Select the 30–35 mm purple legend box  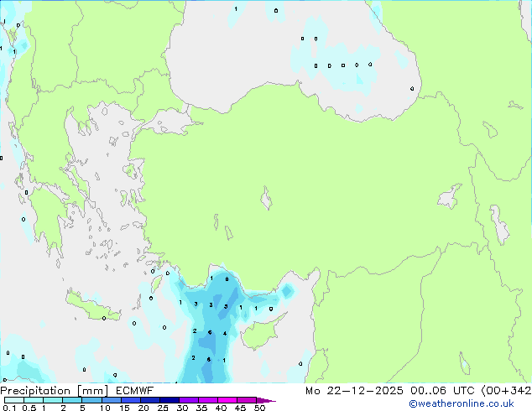(x=189, y=400)
